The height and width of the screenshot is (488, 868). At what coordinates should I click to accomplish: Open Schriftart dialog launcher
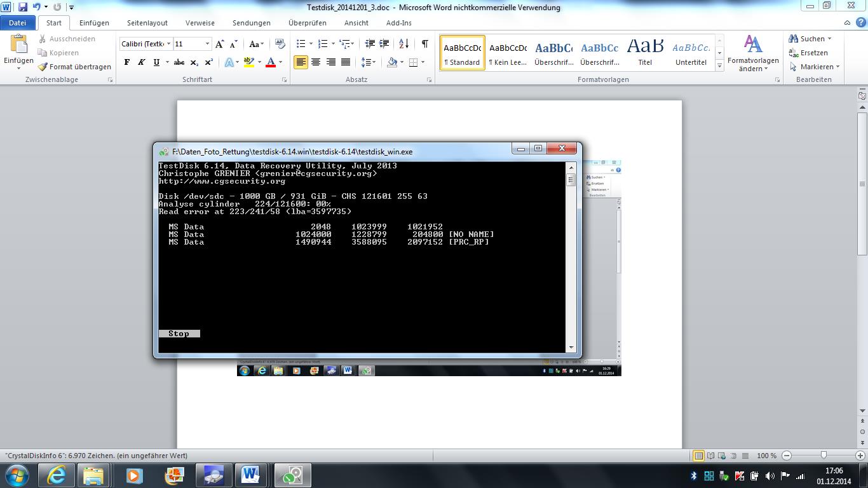(284, 80)
